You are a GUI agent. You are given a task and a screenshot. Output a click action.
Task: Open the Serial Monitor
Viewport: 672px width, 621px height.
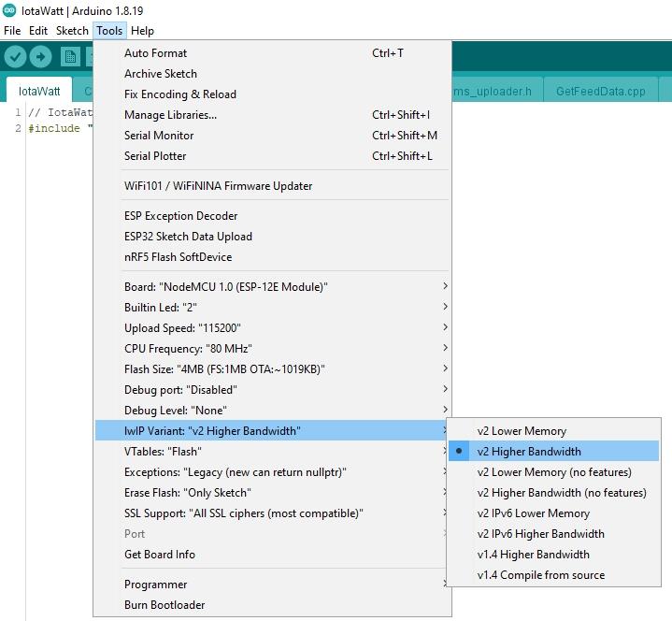point(273,136)
